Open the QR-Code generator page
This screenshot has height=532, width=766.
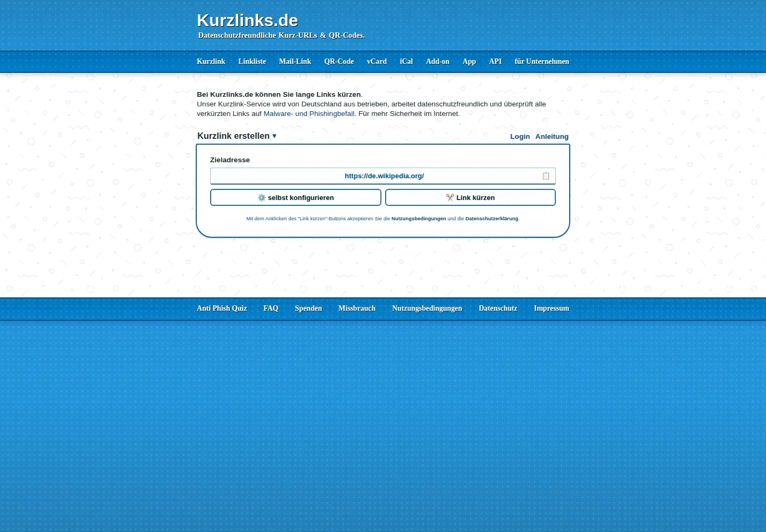[x=339, y=62]
